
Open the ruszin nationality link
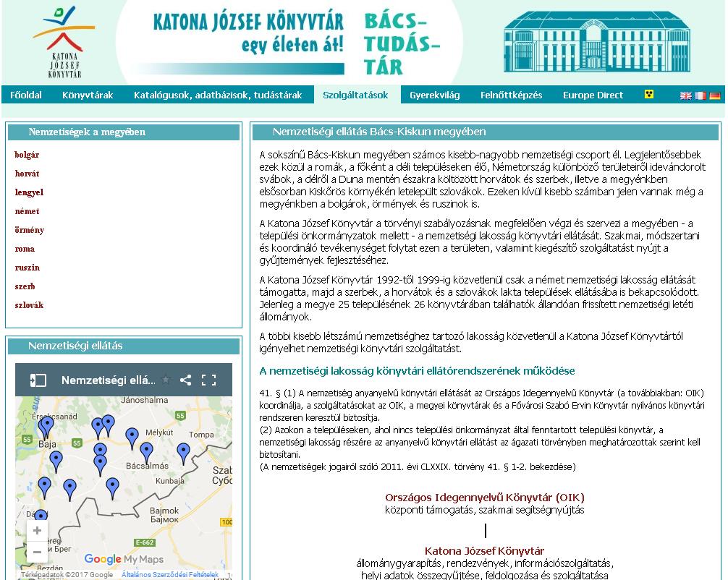(x=27, y=268)
